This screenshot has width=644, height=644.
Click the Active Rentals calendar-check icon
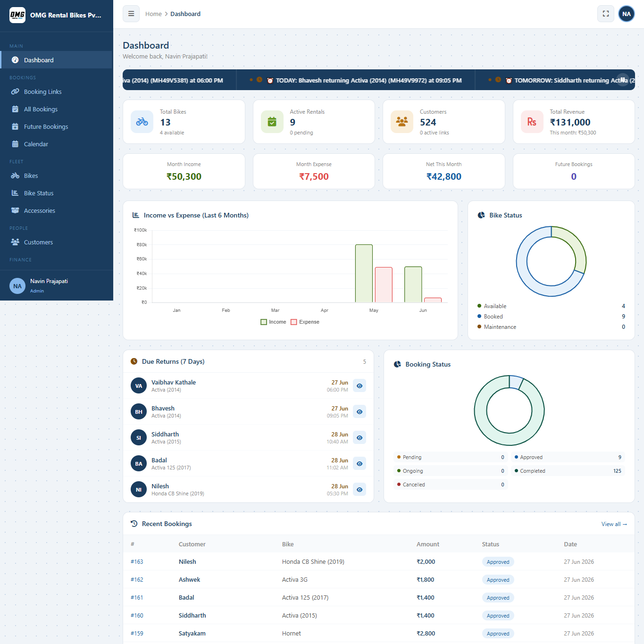272,122
